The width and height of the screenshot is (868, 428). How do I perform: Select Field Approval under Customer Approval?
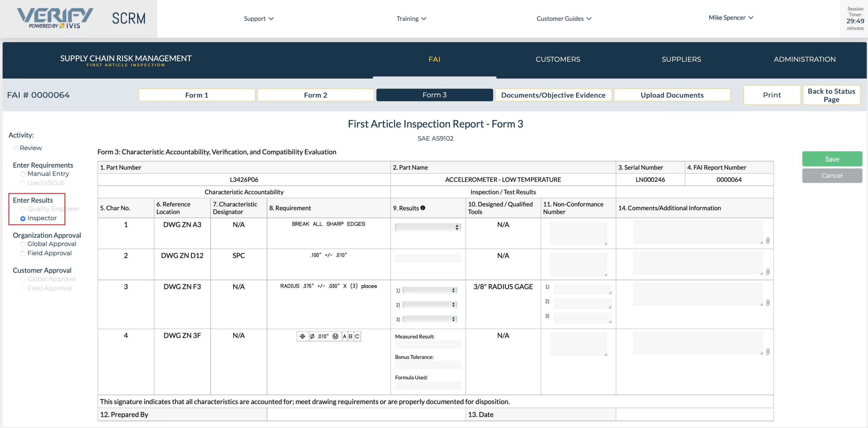tap(23, 288)
